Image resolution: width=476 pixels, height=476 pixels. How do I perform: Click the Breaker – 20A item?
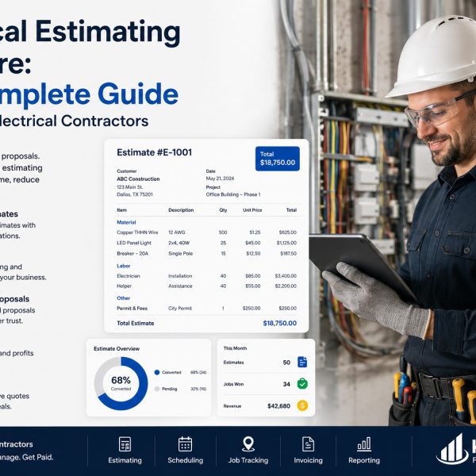pos(132,254)
